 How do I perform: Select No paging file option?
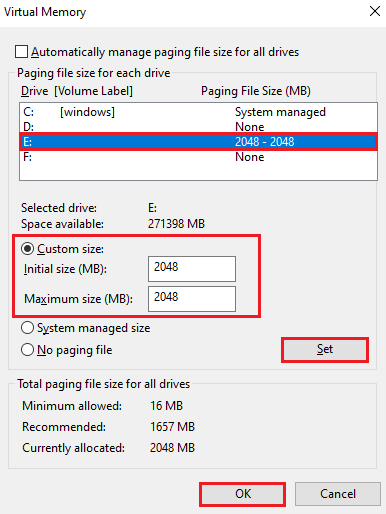click(27, 350)
